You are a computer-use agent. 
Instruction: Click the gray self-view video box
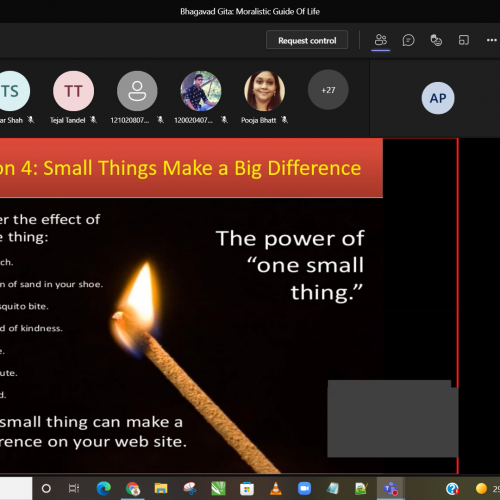point(392,418)
